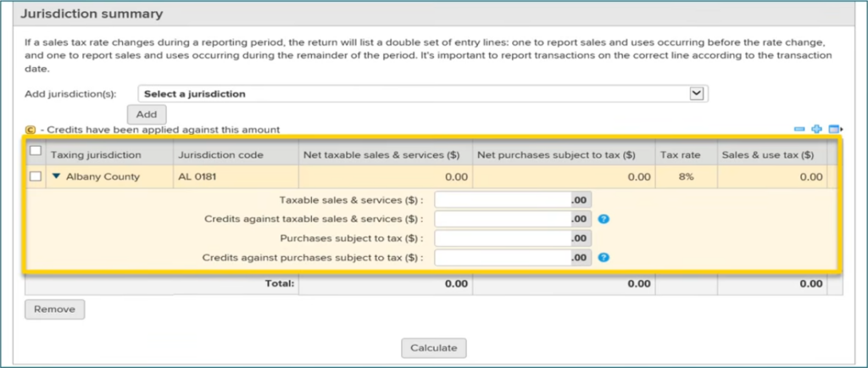Open the Select a jurisdiction dropdown
Screen dimensions: 868x368
click(x=423, y=94)
